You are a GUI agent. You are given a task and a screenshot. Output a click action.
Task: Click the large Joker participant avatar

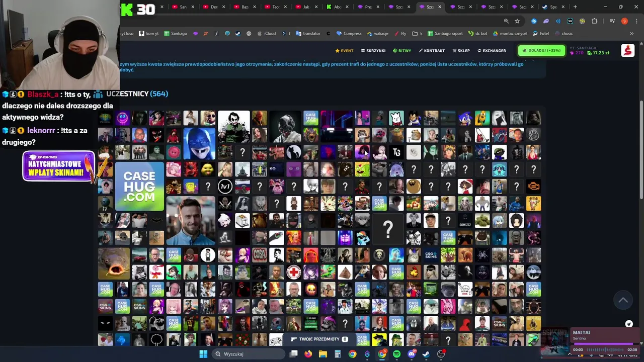233,127
